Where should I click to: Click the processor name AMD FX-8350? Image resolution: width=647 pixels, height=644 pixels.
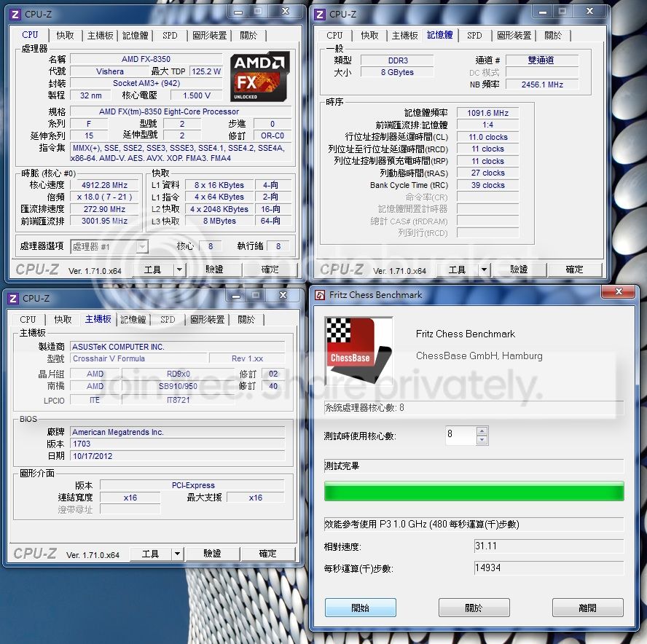click(146, 60)
